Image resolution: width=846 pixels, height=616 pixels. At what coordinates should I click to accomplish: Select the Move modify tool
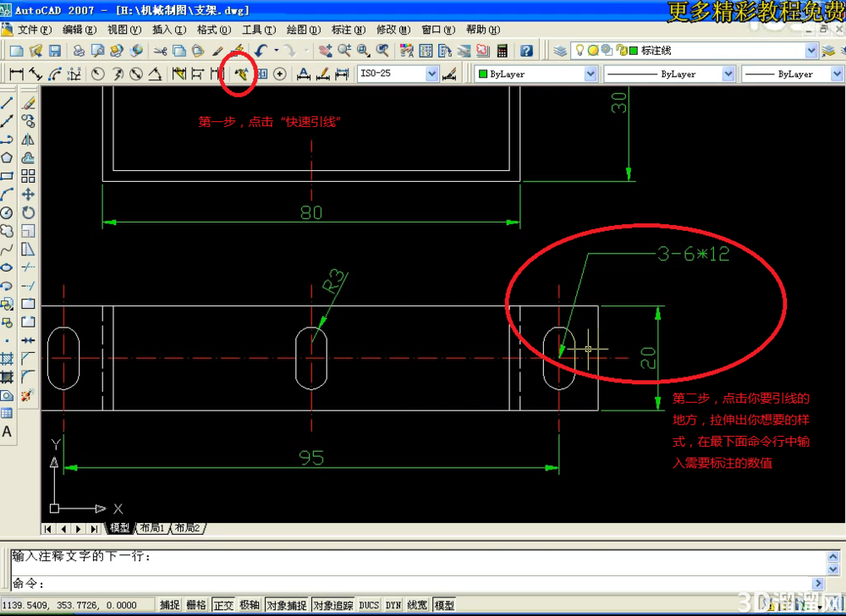pyautogui.click(x=28, y=194)
